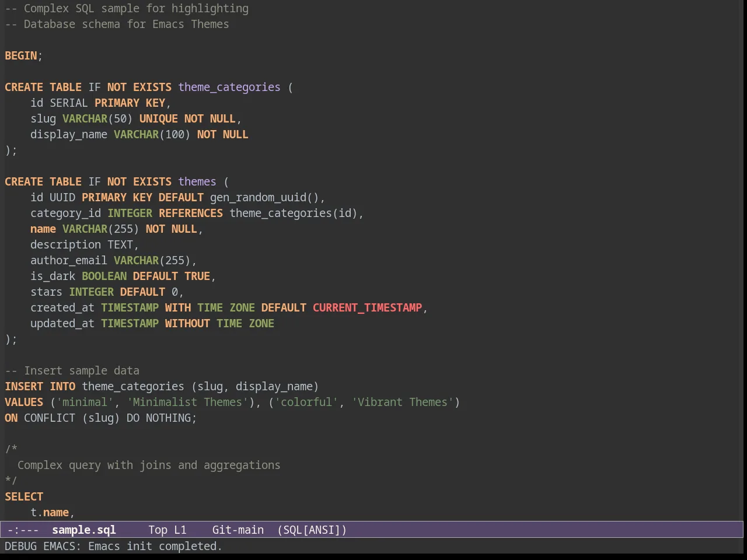Click the '-- Insert sample data' comment

(x=72, y=370)
